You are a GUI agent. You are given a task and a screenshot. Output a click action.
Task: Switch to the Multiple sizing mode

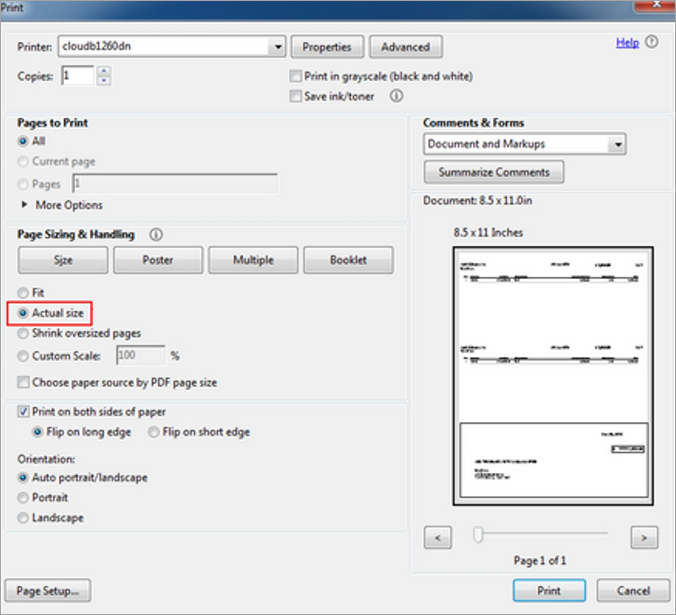tap(253, 260)
